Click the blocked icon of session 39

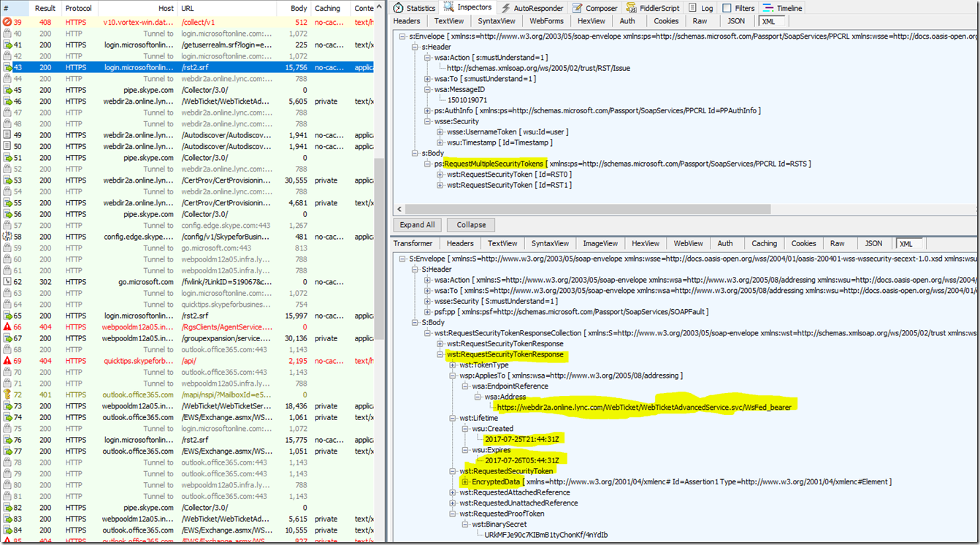(7, 23)
